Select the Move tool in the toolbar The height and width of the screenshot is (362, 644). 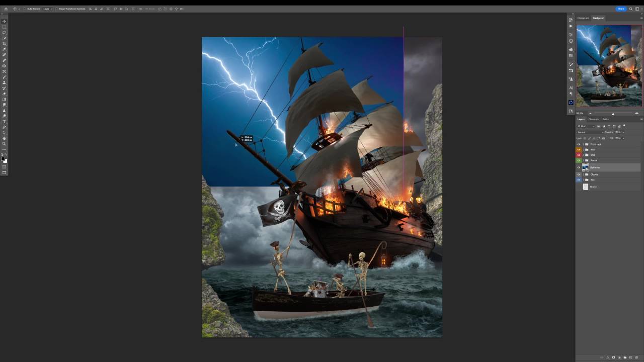tap(5, 22)
